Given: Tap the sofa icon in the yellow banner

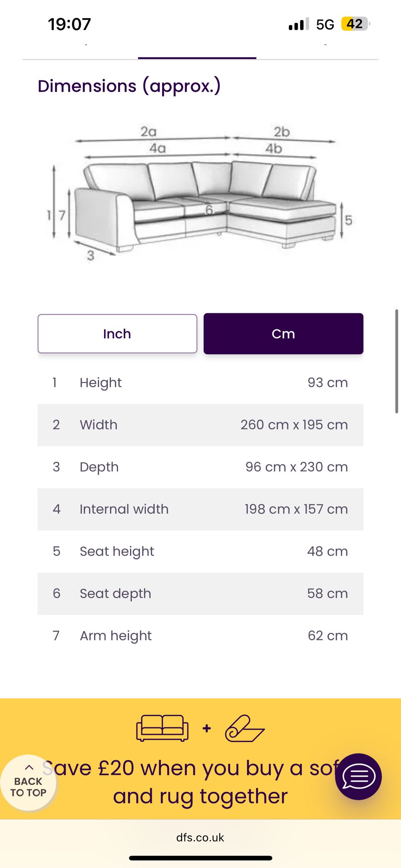Looking at the screenshot, I should point(162,728).
